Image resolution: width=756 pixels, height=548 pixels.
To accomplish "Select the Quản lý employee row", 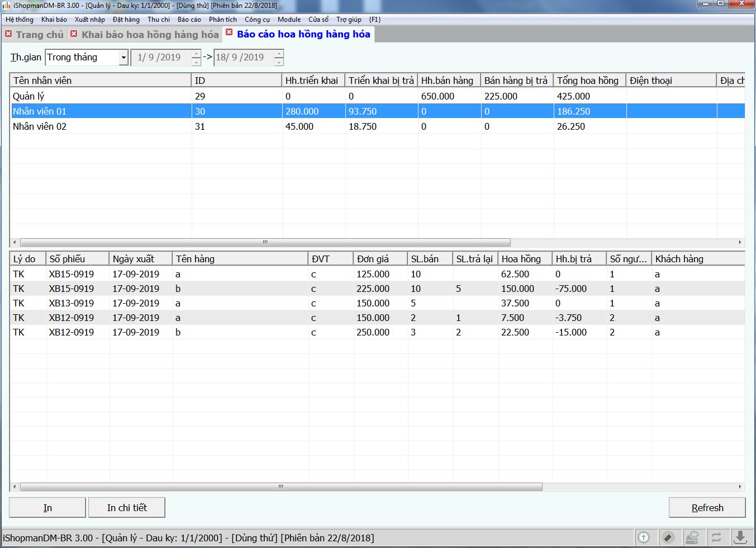I will click(x=377, y=96).
